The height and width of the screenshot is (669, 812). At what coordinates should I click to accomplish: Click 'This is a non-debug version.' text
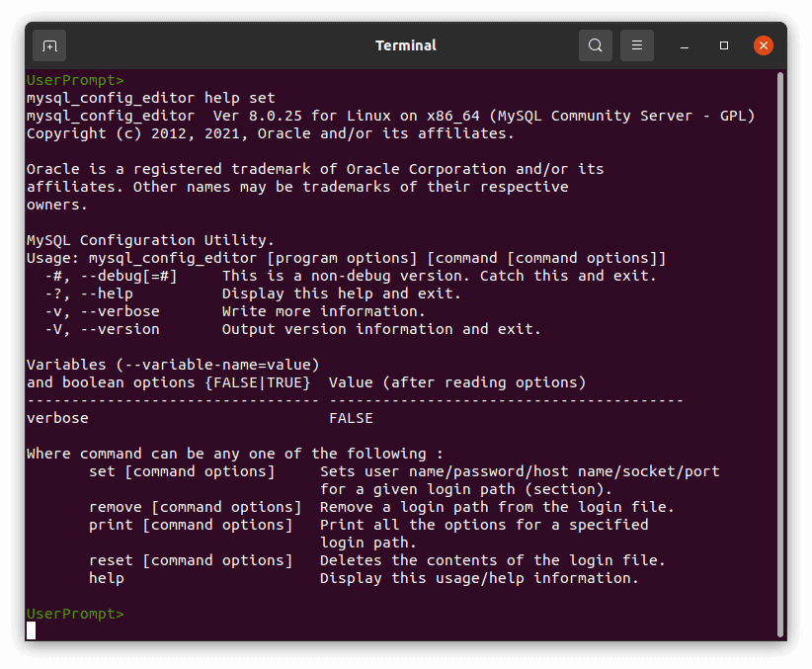pyautogui.click(x=346, y=276)
